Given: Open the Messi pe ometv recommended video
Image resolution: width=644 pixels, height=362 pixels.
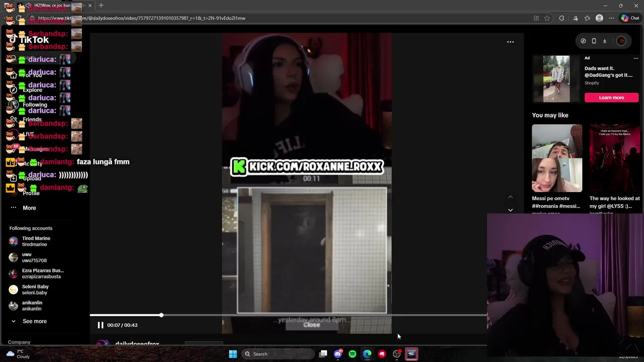Looking at the screenshot, I should click(557, 158).
